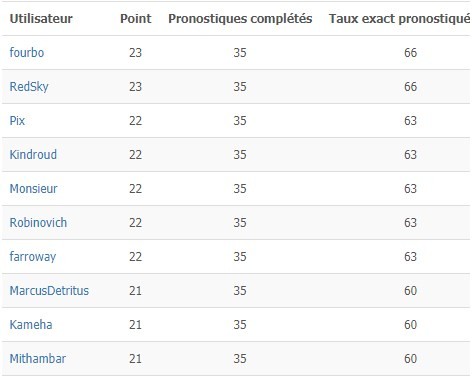The width and height of the screenshot is (474, 377).
Task: Sort table by Point column header
Action: [136, 19]
